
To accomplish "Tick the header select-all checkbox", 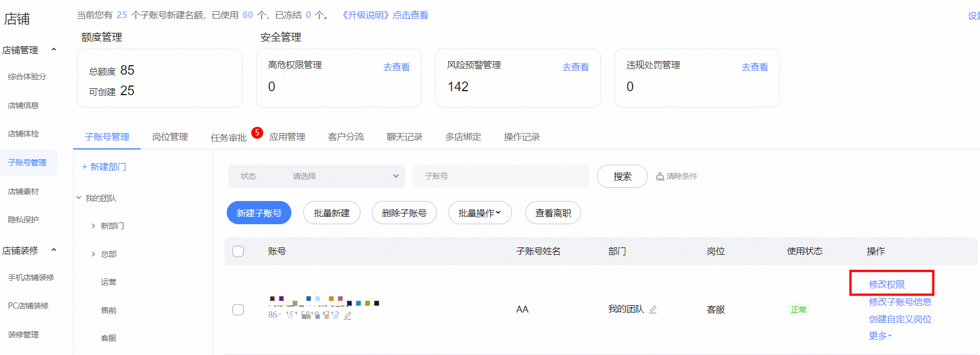I will (x=238, y=251).
